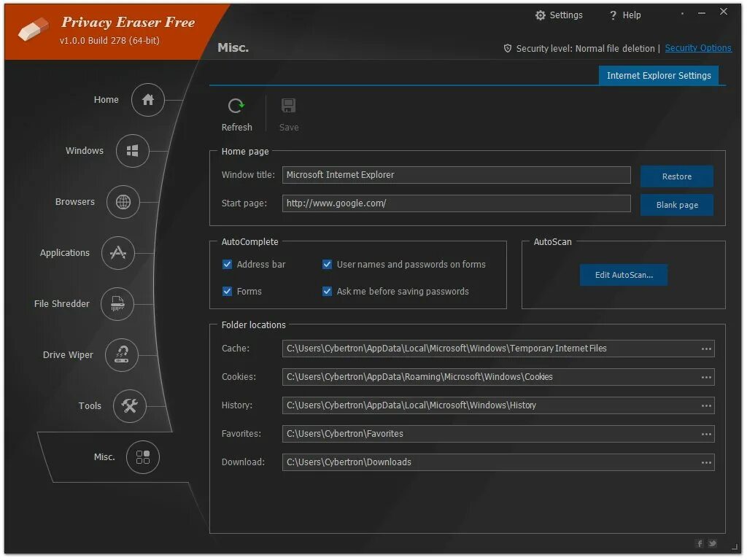Screen dimensions: 747x560
Task: Disable Ask me before saving passwords
Action: [327, 291]
